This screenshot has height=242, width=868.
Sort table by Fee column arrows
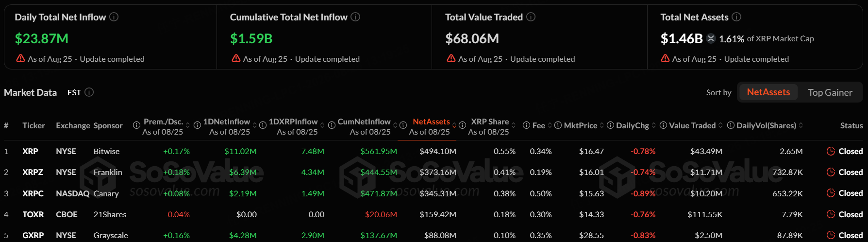coord(550,125)
